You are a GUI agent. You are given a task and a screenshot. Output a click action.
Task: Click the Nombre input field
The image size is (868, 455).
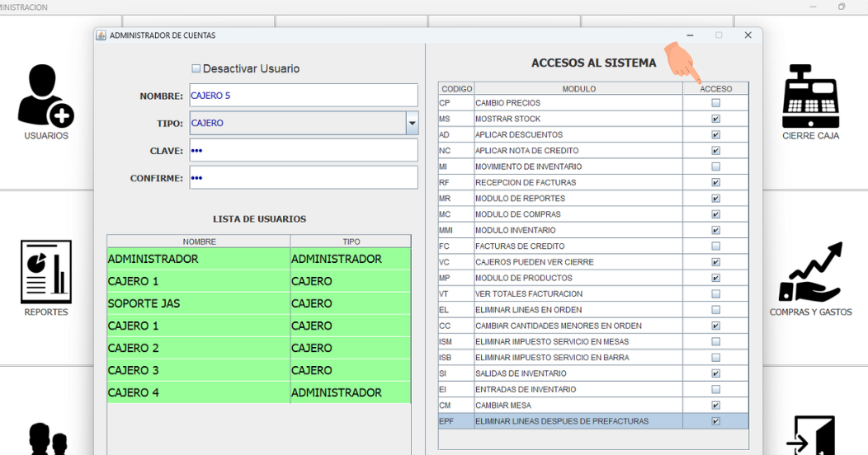(x=303, y=96)
